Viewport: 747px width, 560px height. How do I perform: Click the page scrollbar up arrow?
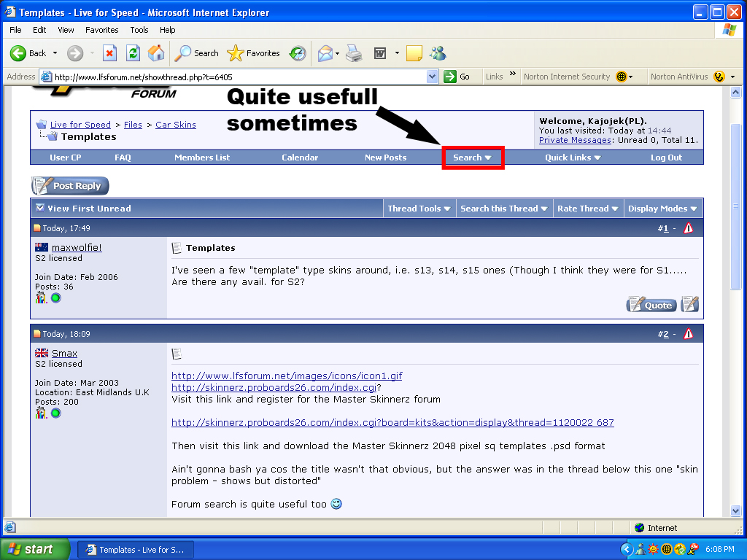[735, 93]
